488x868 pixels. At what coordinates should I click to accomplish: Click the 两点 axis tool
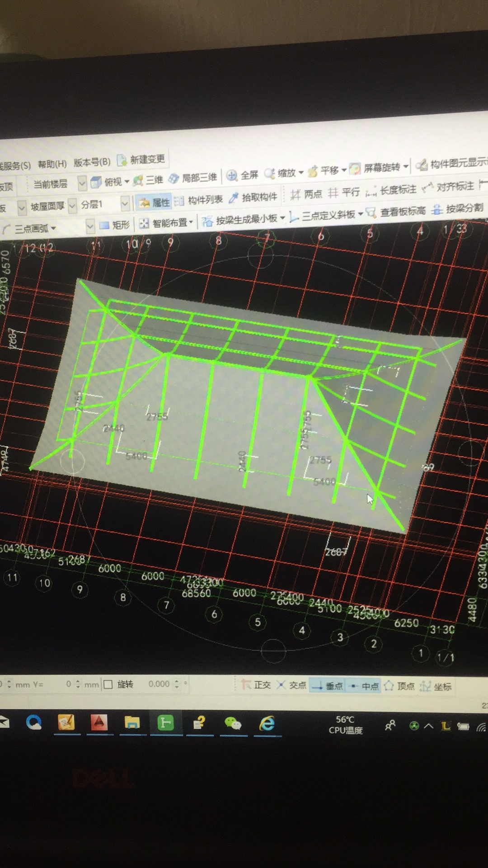pyautogui.click(x=306, y=194)
